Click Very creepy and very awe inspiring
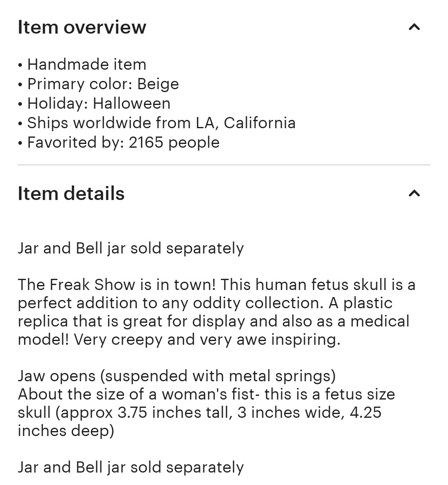The width and height of the screenshot is (448, 485). coord(207,339)
